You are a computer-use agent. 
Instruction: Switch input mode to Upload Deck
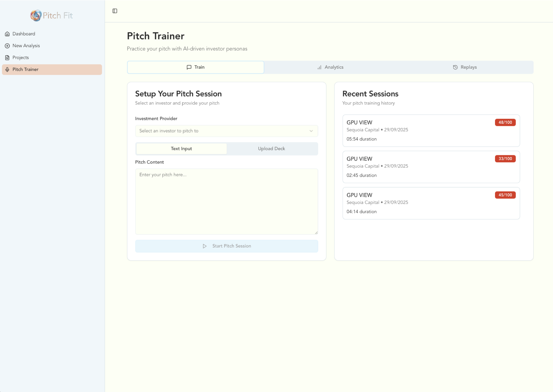pyautogui.click(x=272, y=148)
